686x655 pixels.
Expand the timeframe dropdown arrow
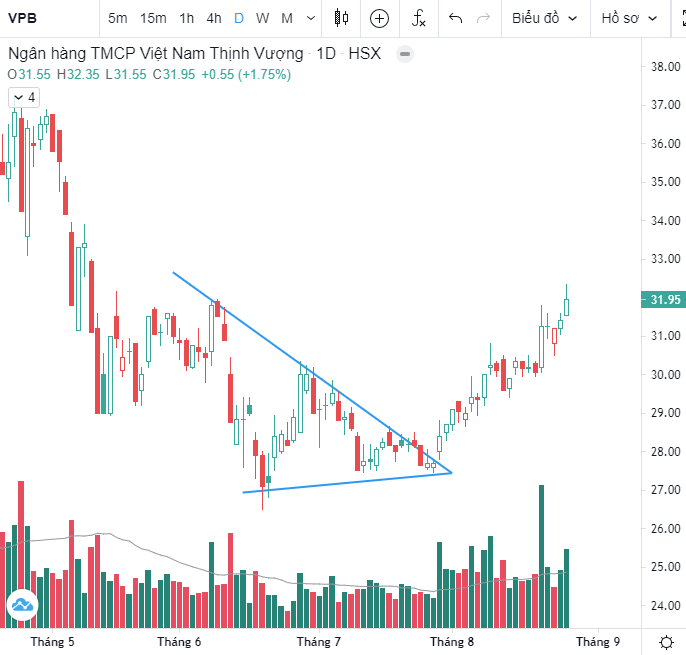(x=311, y=18)
